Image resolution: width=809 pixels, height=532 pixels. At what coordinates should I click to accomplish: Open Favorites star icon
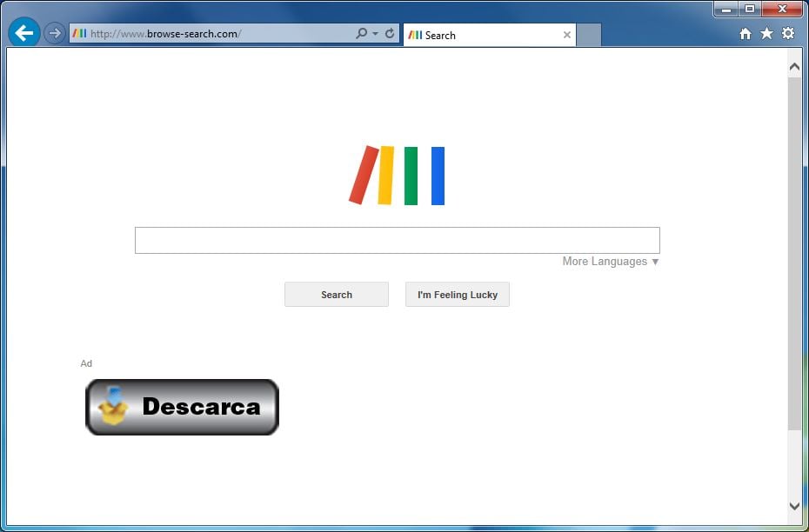click(x=766, y=34)
